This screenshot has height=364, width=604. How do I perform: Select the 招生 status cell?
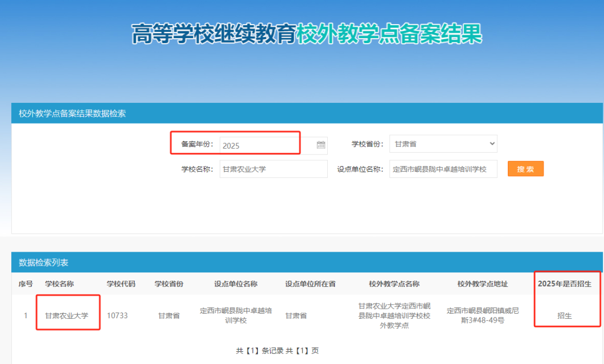point(564,315)
